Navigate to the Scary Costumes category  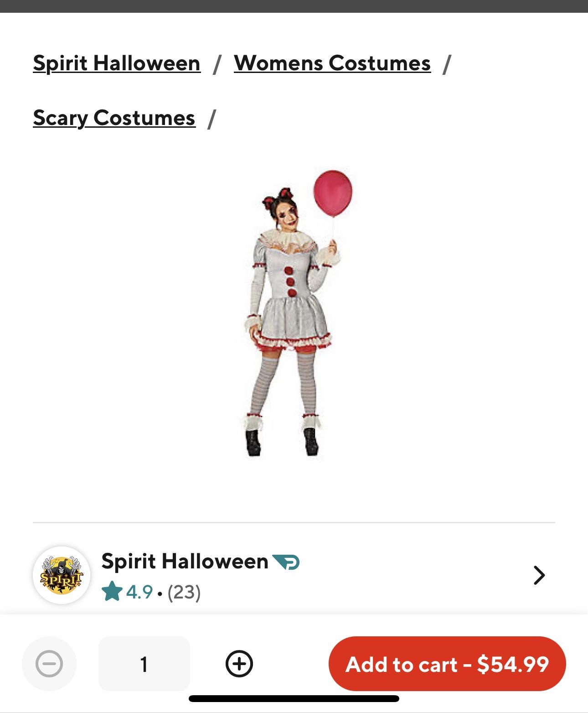[x=114, y=118]
